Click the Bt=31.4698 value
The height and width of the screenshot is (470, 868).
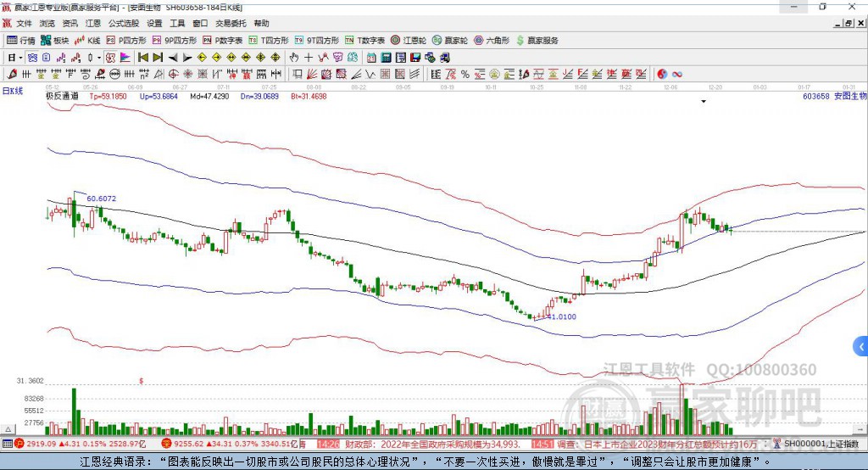click(309, 96)
